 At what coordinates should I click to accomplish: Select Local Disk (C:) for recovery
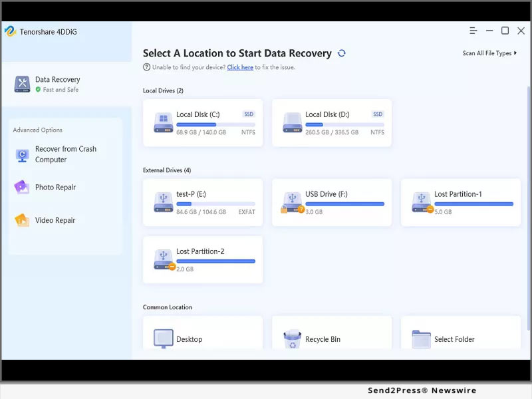point(202,123)
